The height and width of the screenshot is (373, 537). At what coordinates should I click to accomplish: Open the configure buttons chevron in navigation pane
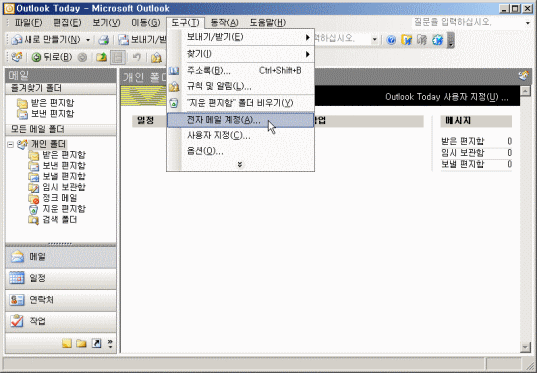coord(110,344)
